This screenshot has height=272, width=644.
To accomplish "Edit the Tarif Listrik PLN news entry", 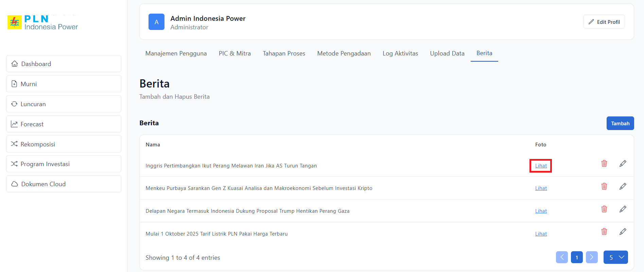I will (623, 232).
